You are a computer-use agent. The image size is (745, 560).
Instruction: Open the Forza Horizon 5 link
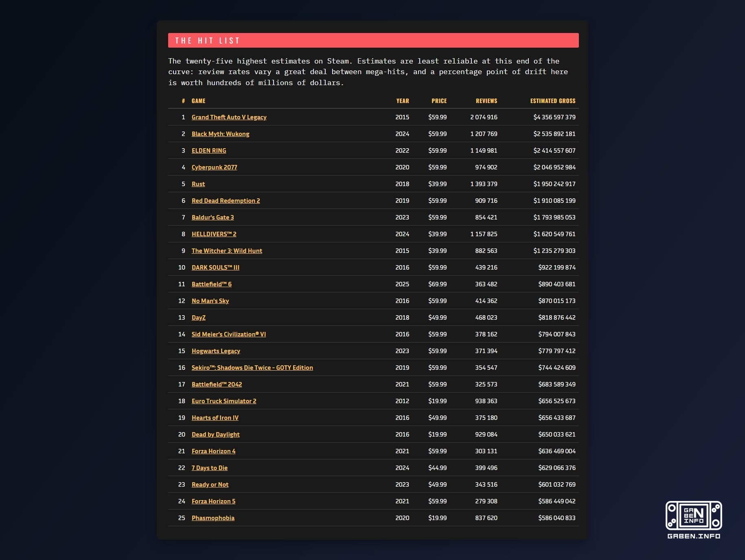(x=213, y=501)
